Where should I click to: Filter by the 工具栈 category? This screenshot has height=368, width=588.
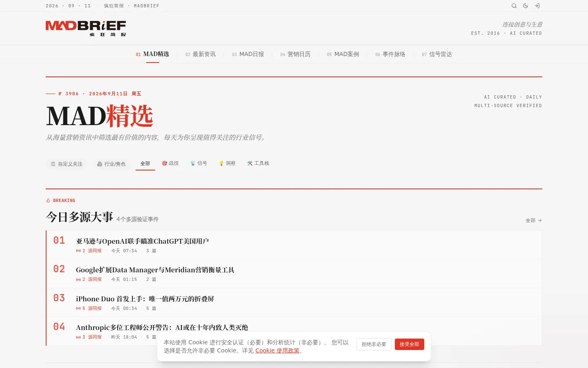tap(258, 163)
